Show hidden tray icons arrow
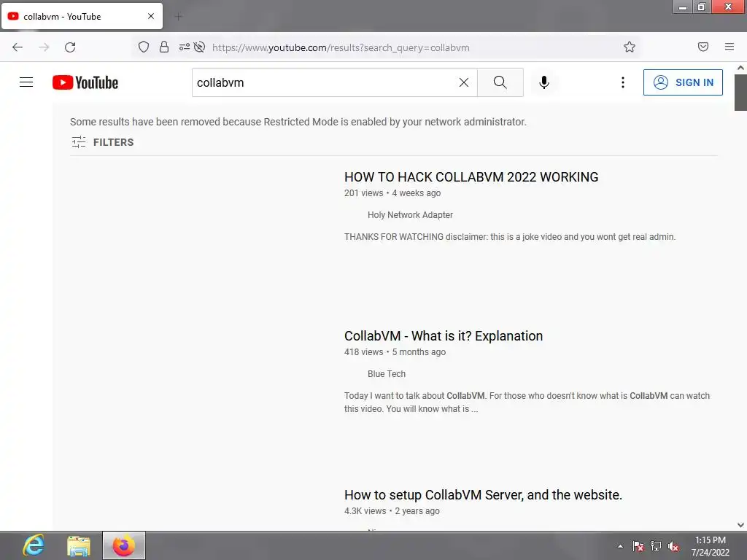 pyautogui.click(x=620, y=546)
